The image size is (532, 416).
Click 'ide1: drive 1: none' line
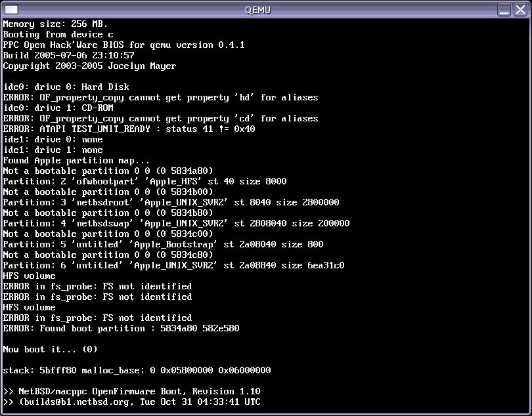pos(53,150)
